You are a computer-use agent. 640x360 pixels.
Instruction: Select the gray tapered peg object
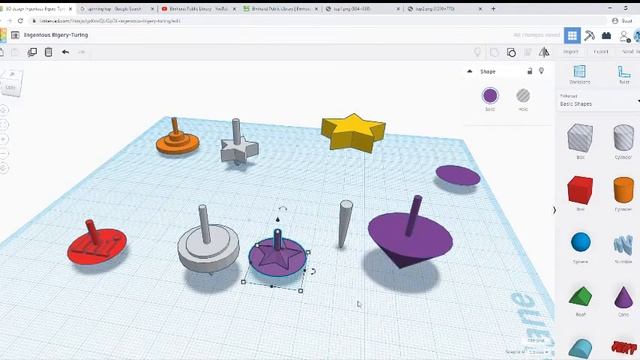point(344,224)
